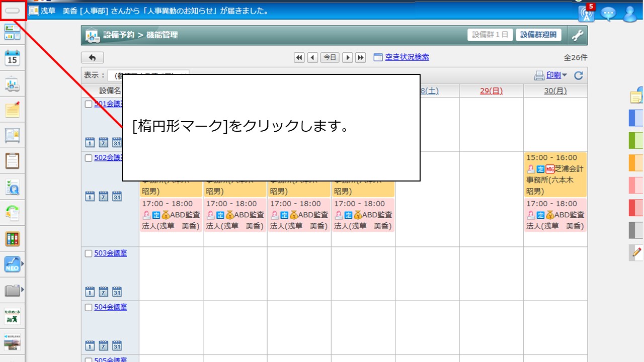644x362 pixels.
Task: Open the binder cabinet icon in left sidebar
Action: click(x=12, y=239)
